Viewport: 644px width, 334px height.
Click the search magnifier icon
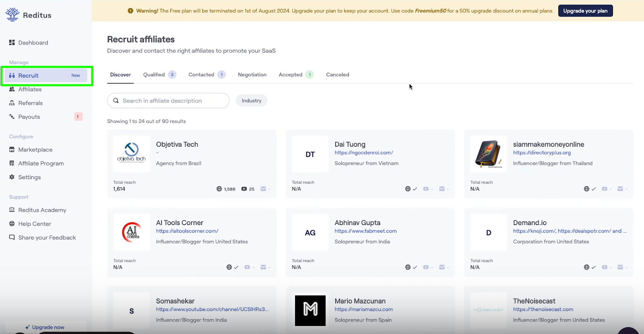(x=116, y=100)
